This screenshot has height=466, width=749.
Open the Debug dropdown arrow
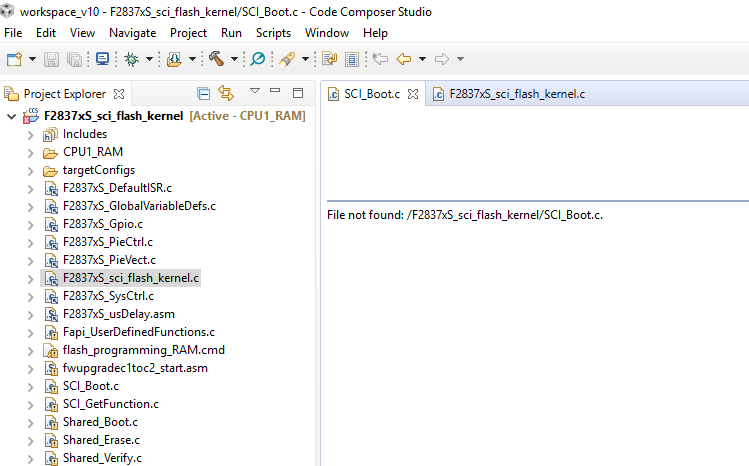[149, 59]
